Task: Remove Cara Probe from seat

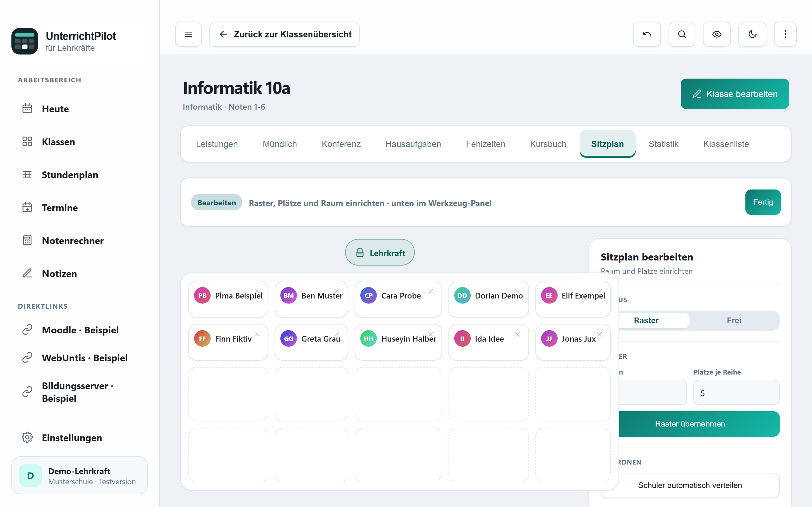Action: tap(430, 291)
